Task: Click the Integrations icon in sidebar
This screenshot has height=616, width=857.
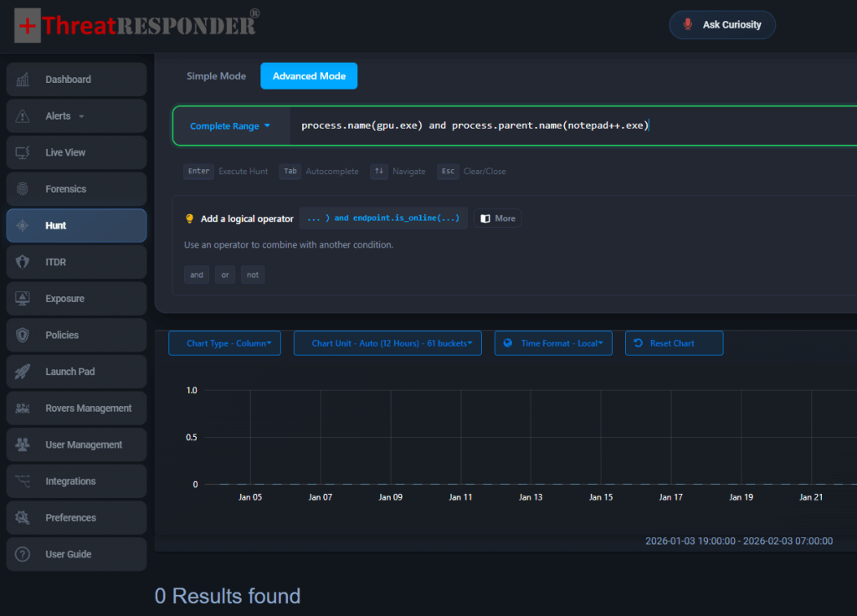Action: pos(23,481)
